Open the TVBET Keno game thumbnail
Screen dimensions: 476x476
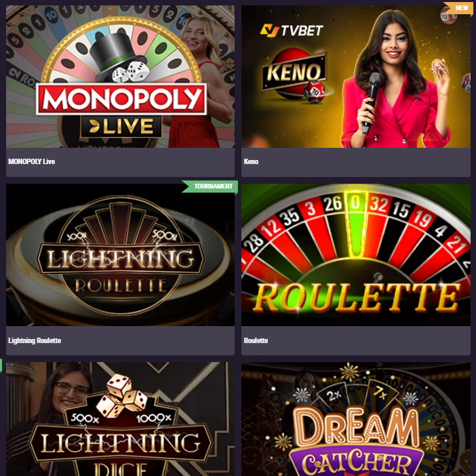click(x=356, y=77)
